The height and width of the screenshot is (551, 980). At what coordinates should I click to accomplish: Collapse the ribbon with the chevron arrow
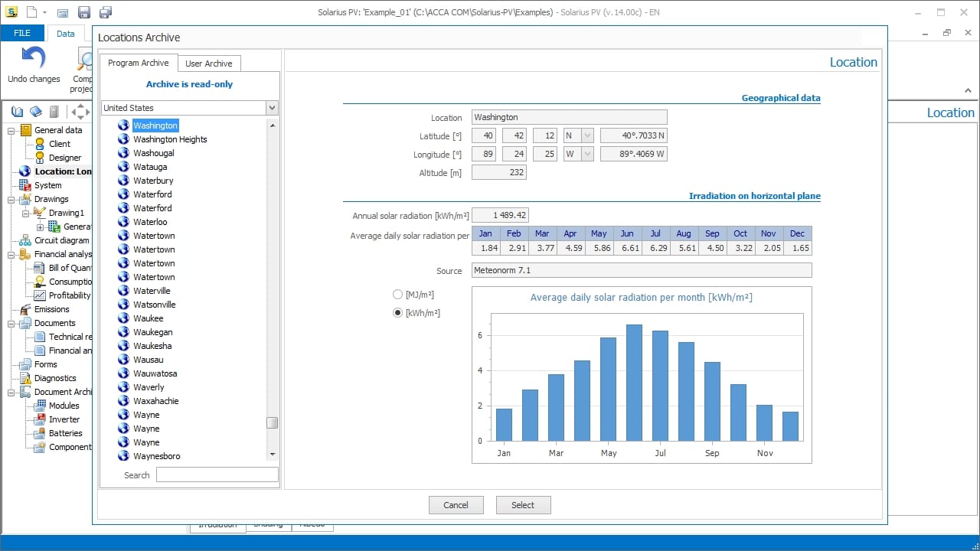click(968, 90)
